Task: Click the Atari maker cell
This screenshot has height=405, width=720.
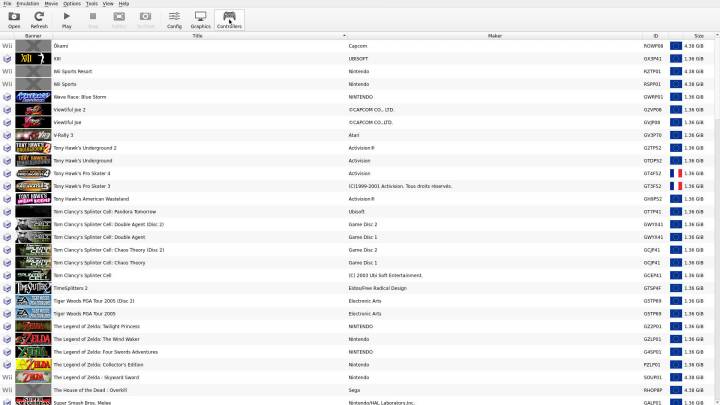Action: pyautogui.click(x=354, y=135)
